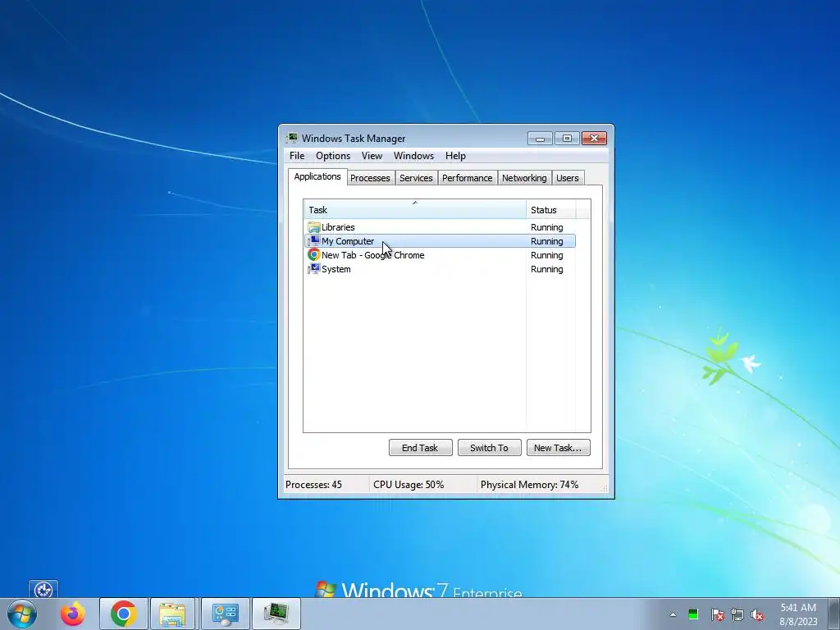Screen dimensions: 840x630
Task: Sort the list by Status column header
Action: 550,210
